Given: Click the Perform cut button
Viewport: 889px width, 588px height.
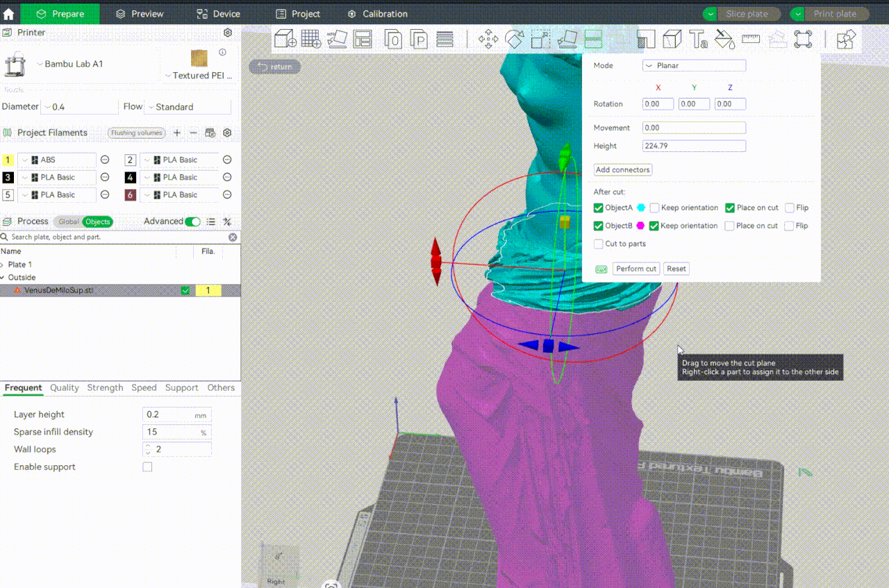Looking at the screenshot, I should coord(636,269).
